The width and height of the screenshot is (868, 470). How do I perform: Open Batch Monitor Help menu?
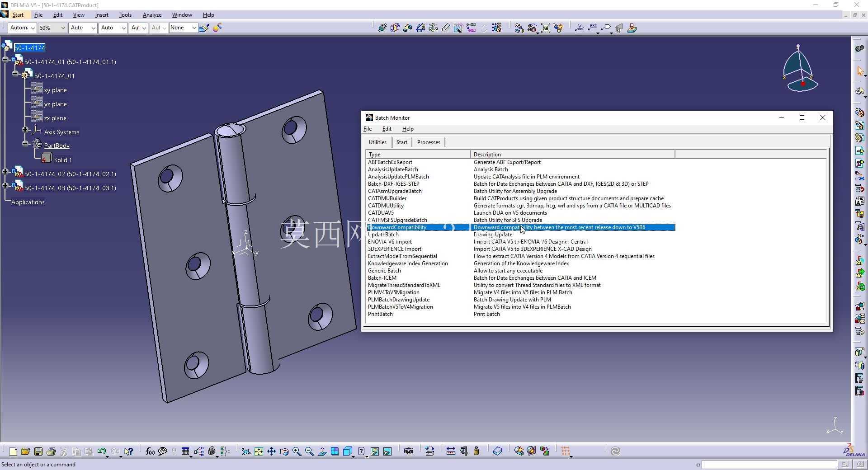point(408,129)
